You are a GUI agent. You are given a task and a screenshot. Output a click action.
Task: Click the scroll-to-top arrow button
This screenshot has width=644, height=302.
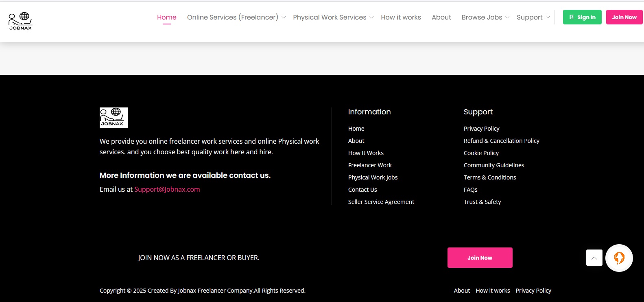tap(594, 258)
